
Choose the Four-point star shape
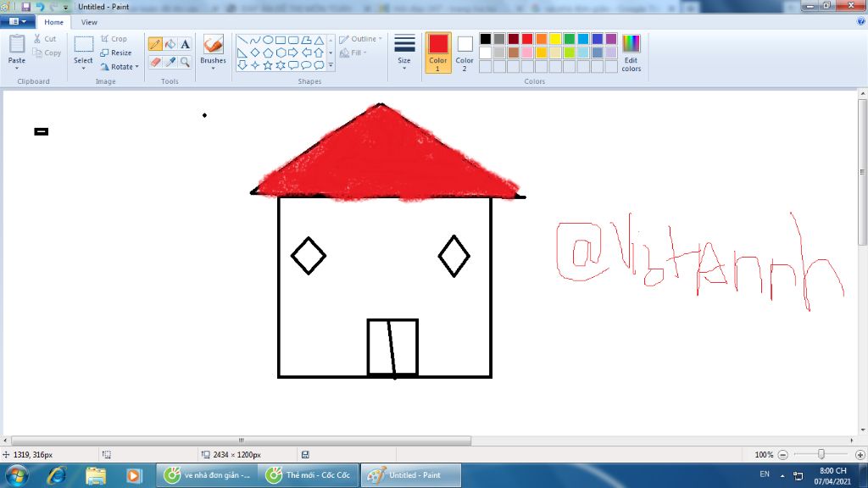tap(255, 65)
